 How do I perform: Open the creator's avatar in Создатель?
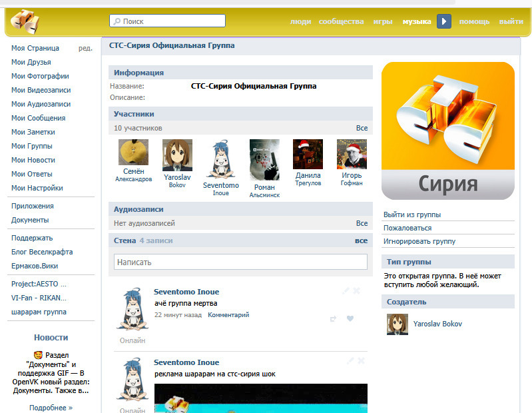click(x=398, y=324)
